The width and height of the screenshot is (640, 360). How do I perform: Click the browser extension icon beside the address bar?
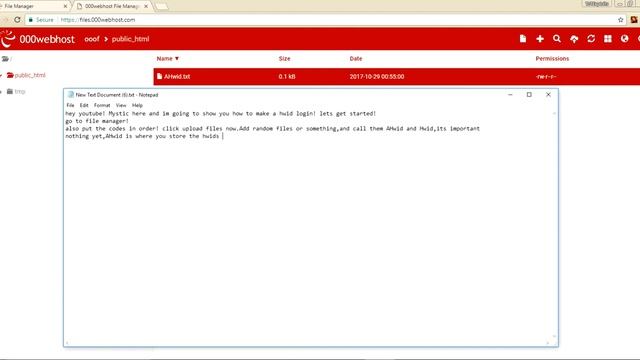[633, 20]
